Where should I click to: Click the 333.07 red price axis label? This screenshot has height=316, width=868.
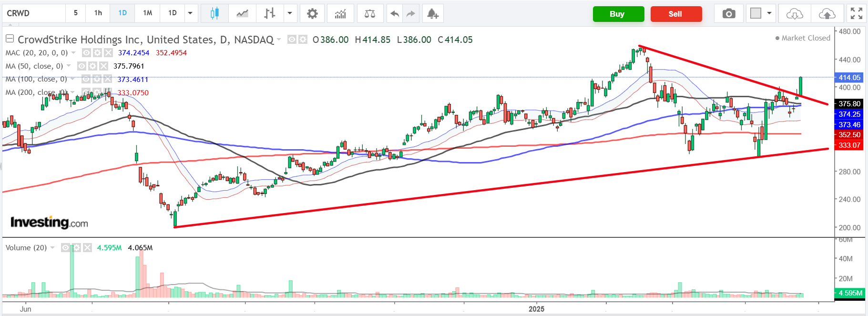(849, 145)
